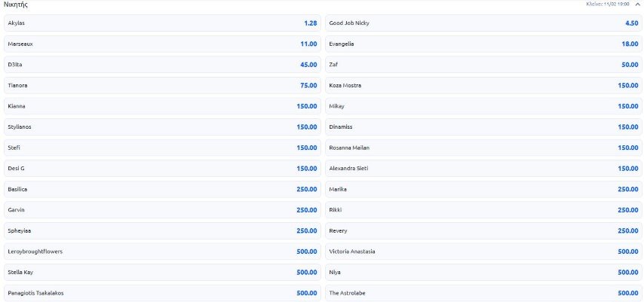Select Akylas at odds 1.28

click(x=162, y=23)
